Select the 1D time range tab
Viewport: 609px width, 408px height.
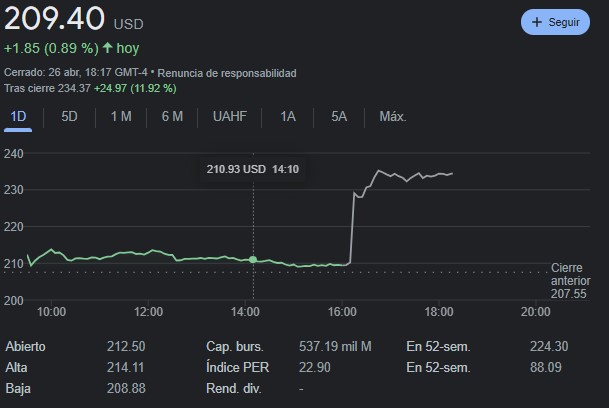point(18,117)
